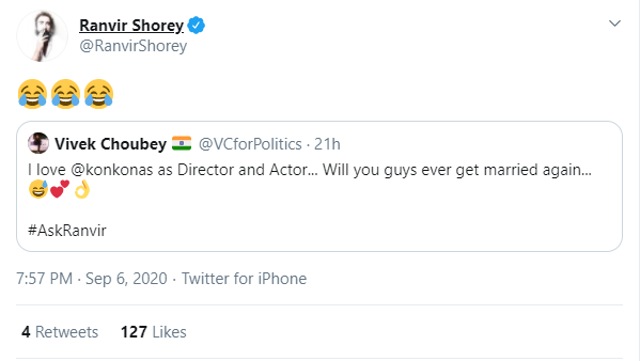Open the tweet options chevron menu
Viewport: 640px width, 361px height.
pyautogui.click(x=615, y=23)
